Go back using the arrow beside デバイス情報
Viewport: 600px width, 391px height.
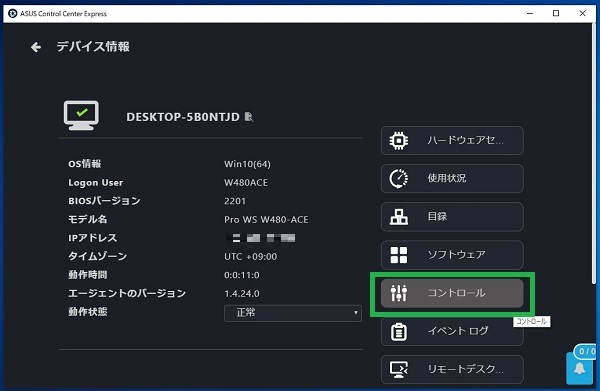pos(36,47)
